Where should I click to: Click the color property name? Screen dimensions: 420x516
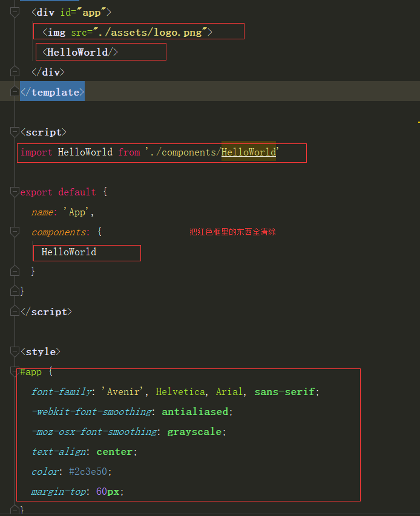[x=45, y=472]
